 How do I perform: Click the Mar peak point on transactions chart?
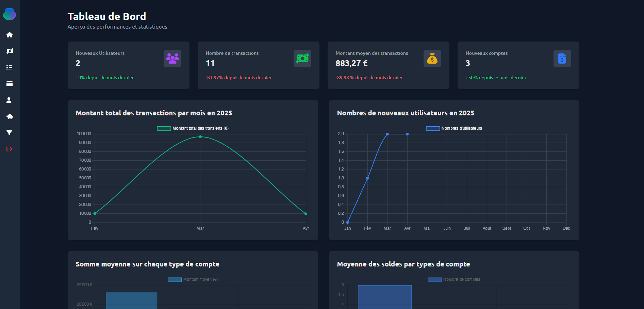click(200, 137)
